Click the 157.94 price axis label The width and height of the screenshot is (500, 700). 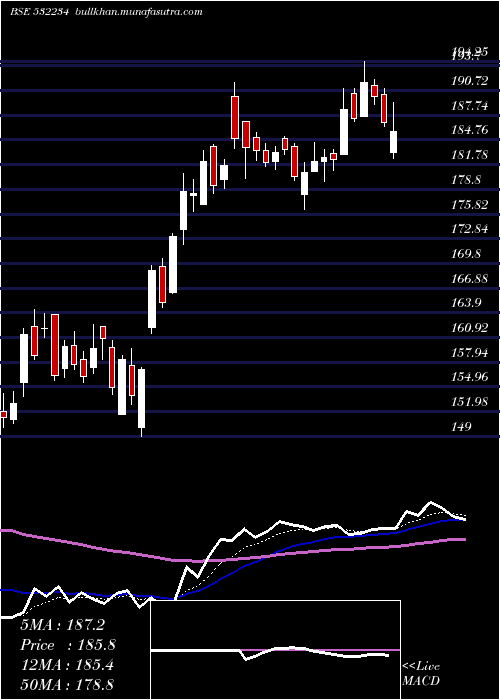470,353
